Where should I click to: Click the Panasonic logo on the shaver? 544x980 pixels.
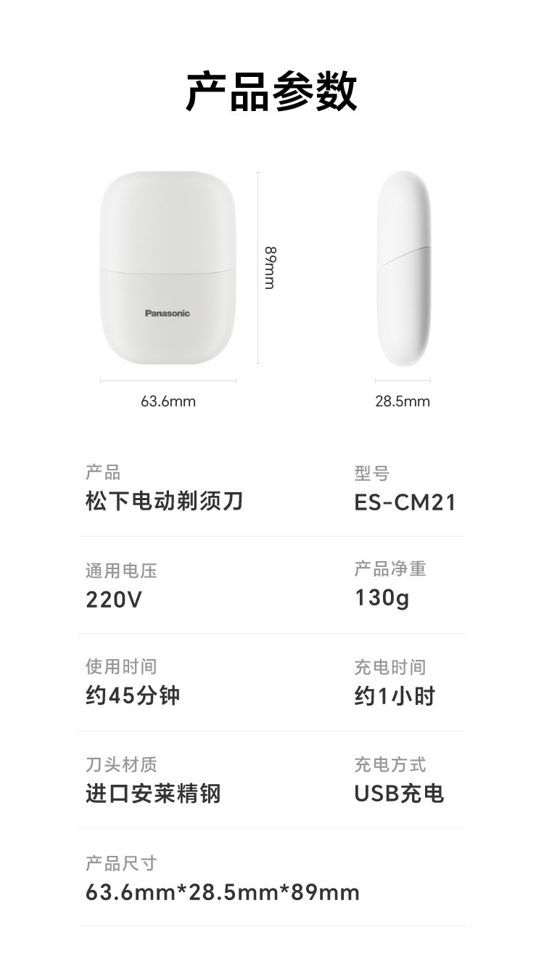point(168,314)
